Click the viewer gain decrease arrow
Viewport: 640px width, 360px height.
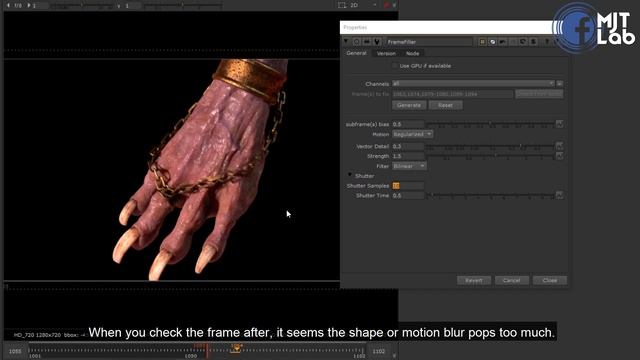(8, 5)
